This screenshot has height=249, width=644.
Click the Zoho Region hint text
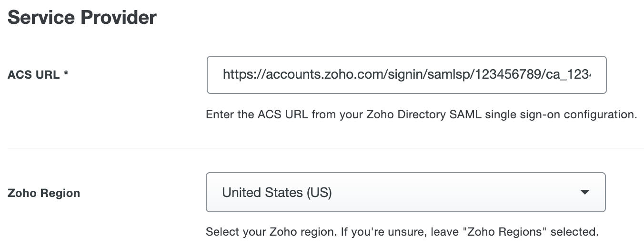[402, 232]
